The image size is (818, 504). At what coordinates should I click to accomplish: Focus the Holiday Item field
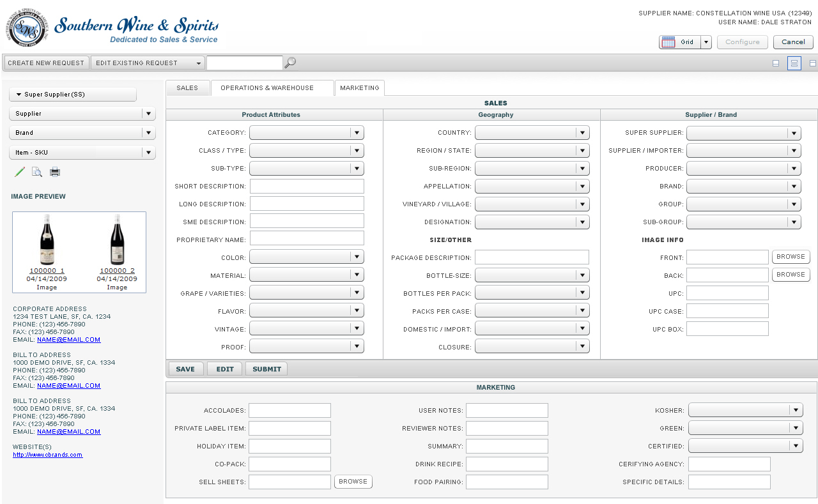coord(289,446)
